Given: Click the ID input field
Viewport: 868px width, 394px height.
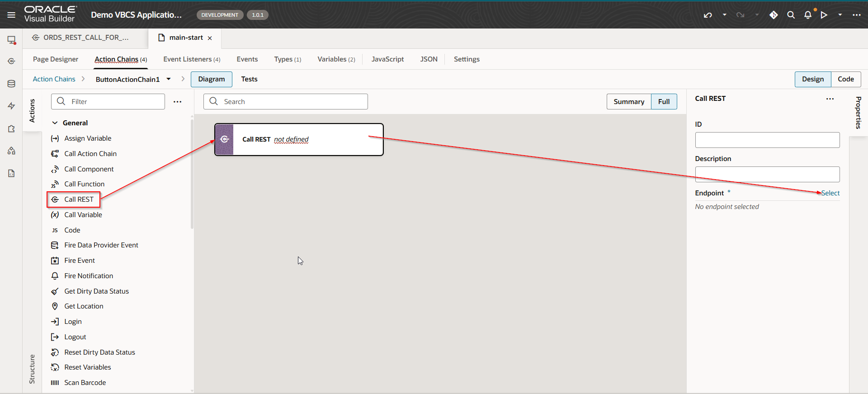Looking at the screenshot, I should pos(767,140).
